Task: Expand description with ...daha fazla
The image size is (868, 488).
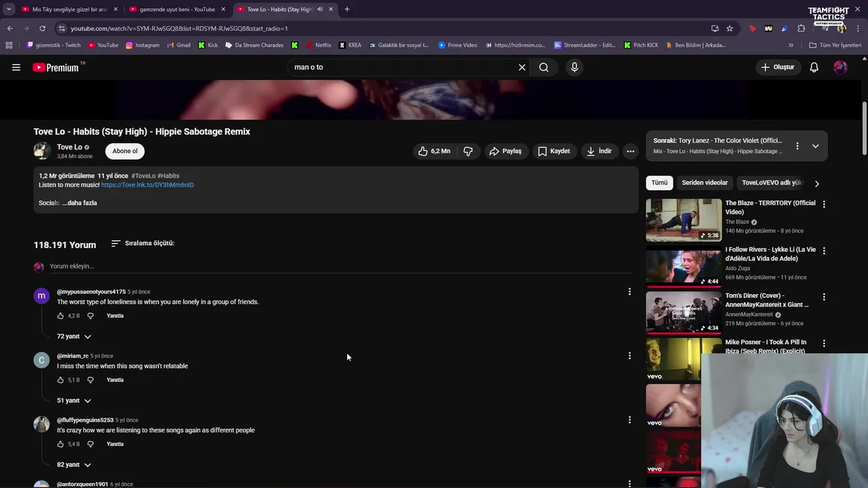Action: 79,203
